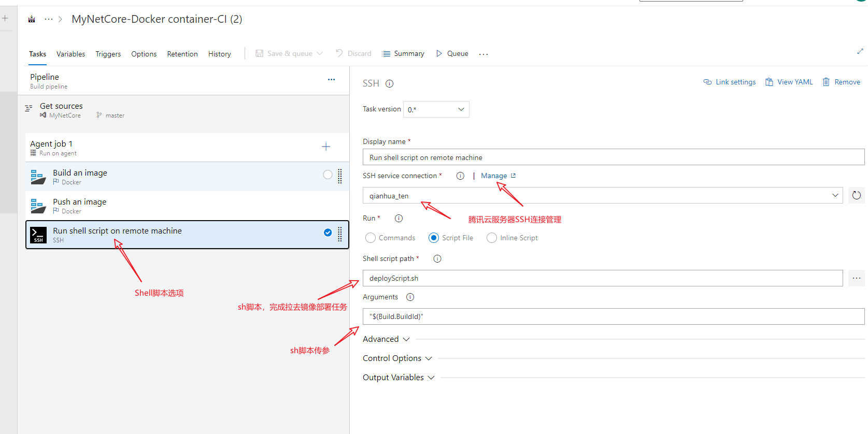Viewport: 868px width, 434px height.
Task: Expand the Advanced section
Action: [x=386, y=339]
